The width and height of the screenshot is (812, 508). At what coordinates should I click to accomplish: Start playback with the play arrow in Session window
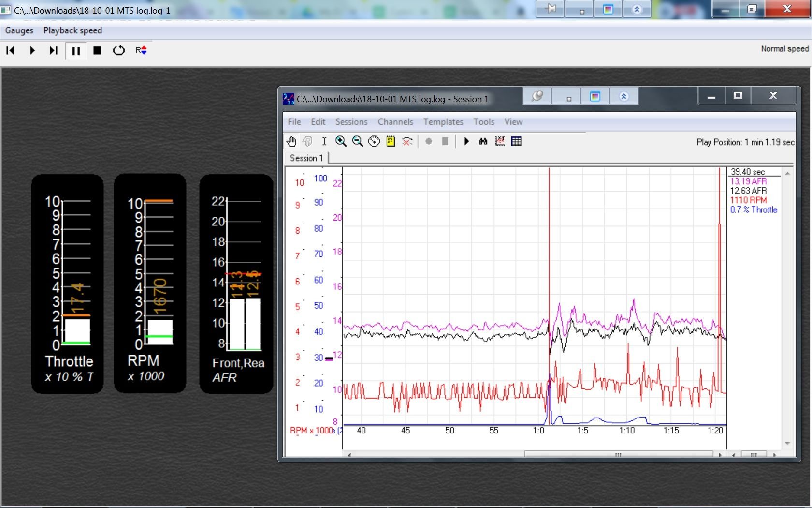tap(466, 141)
